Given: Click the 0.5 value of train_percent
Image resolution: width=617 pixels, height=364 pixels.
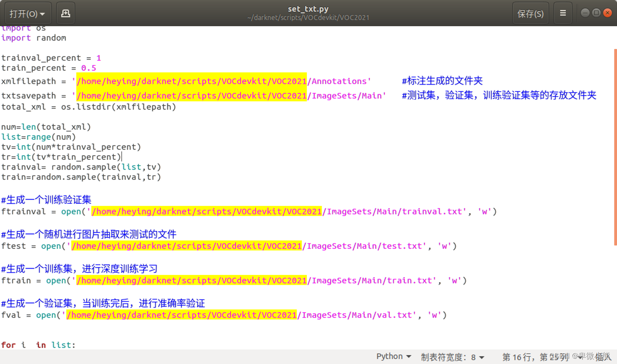Looking at the screenshot, I should [x=89, y=68].
